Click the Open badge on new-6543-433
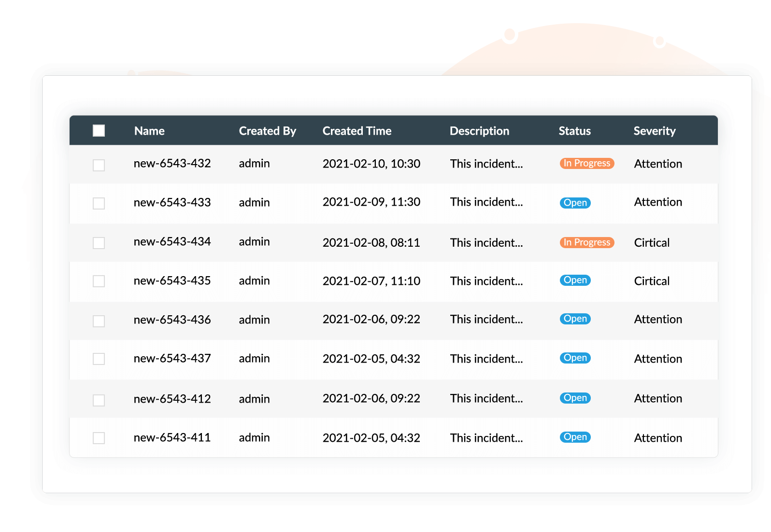This screenshot has height=532, width=771. click(x=575, y=203)
